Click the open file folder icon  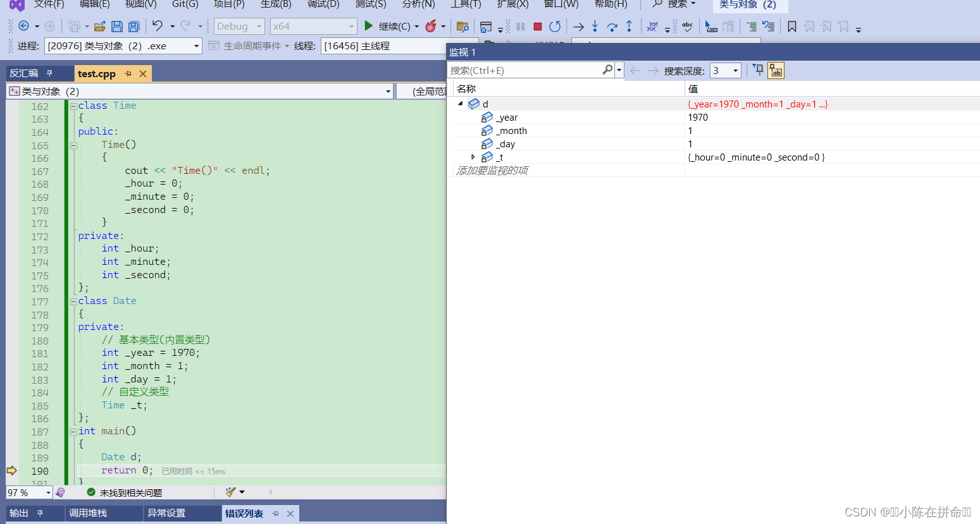click(100, 26)
